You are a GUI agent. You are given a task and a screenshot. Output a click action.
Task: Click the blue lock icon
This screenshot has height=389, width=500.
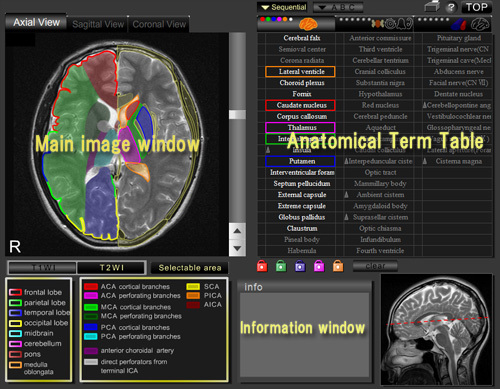tap(300, 266)
